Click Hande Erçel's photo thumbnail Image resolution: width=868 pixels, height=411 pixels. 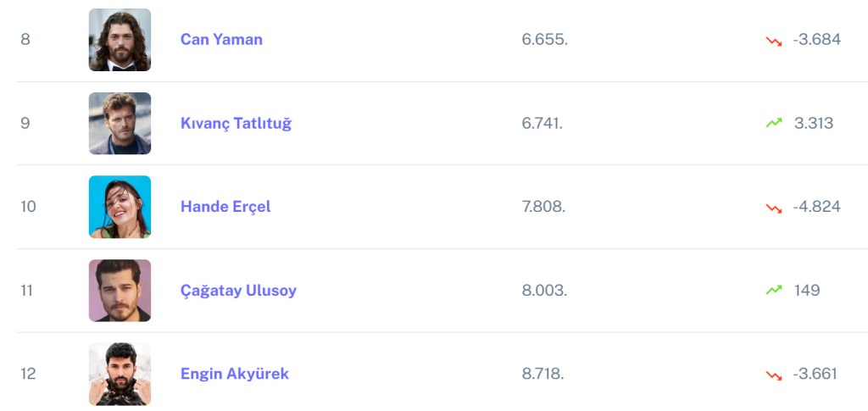point(120,207)
